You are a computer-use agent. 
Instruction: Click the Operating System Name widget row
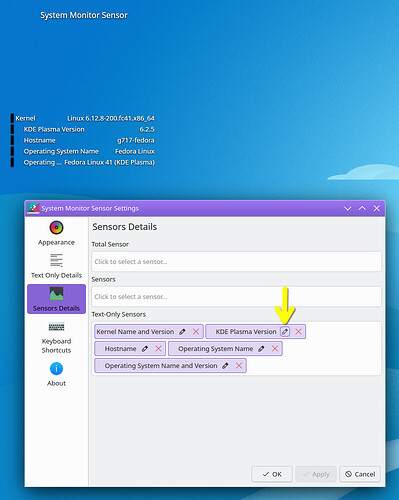pyautogui.click(x=83, y=151)
